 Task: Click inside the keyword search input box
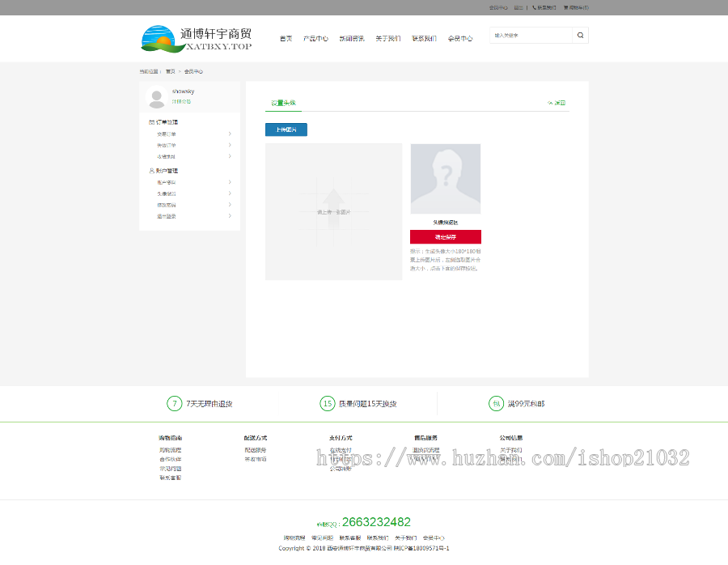point(530,36)
